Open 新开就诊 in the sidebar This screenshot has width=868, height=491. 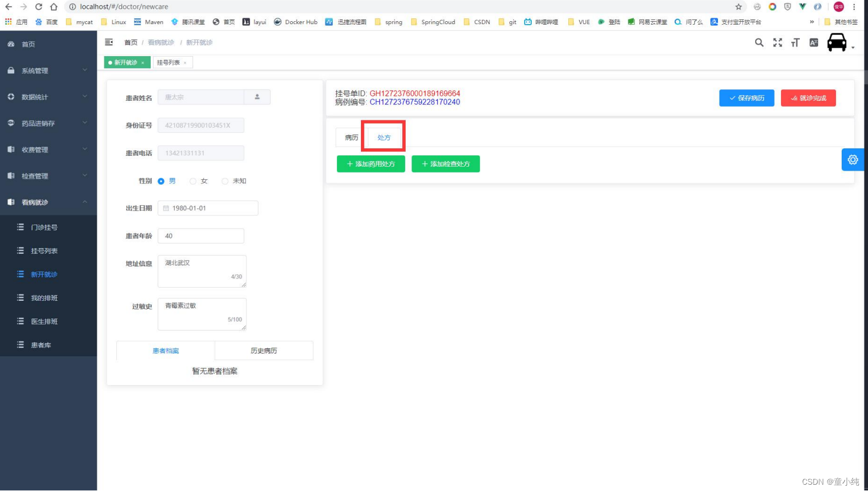coord(48,274)
